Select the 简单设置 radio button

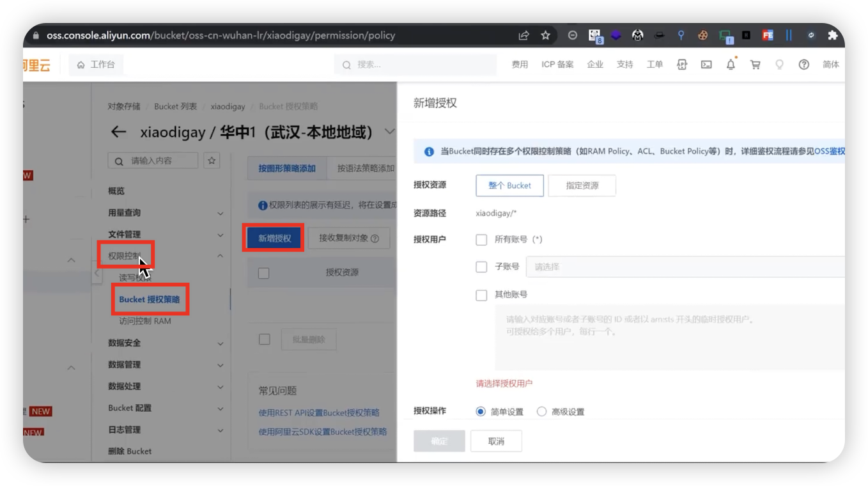click(x=481, y=412)
